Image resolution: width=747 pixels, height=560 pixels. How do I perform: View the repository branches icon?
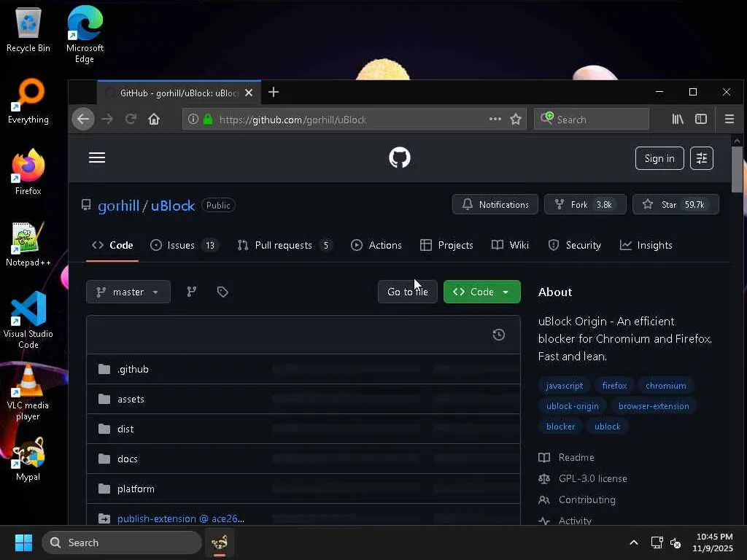click(192, 292)
